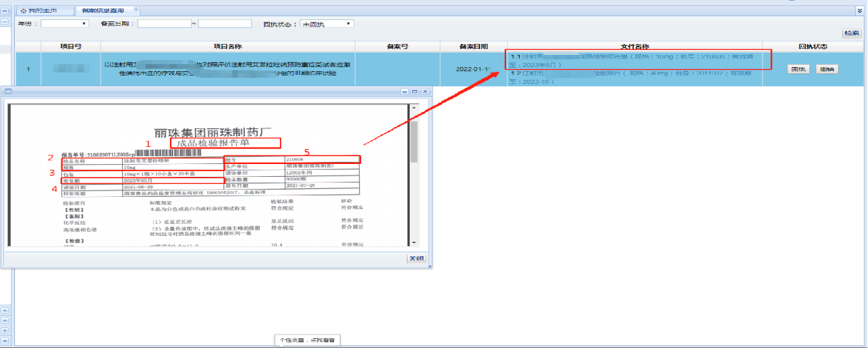Switch to the 我的主页 tab
Viewport: 868px width, 348px height.
pyautogui.click(x=46, y=11)
